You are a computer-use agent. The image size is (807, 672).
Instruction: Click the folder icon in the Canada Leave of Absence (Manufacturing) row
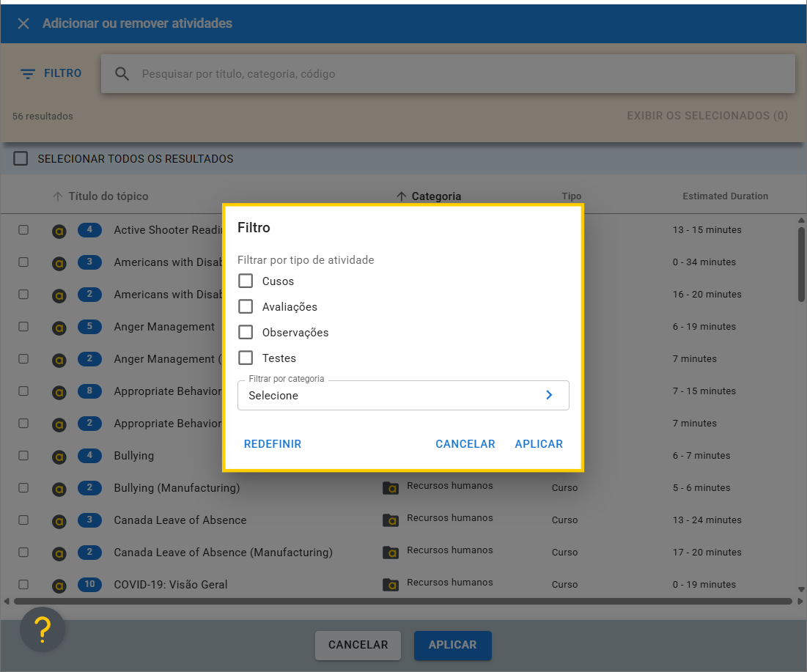click(391, 552)
